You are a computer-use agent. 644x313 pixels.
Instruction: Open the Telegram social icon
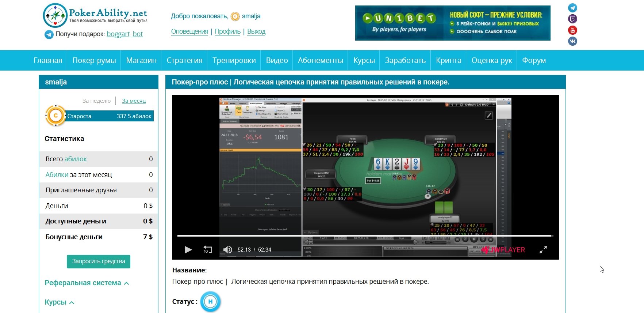point(572,8)
